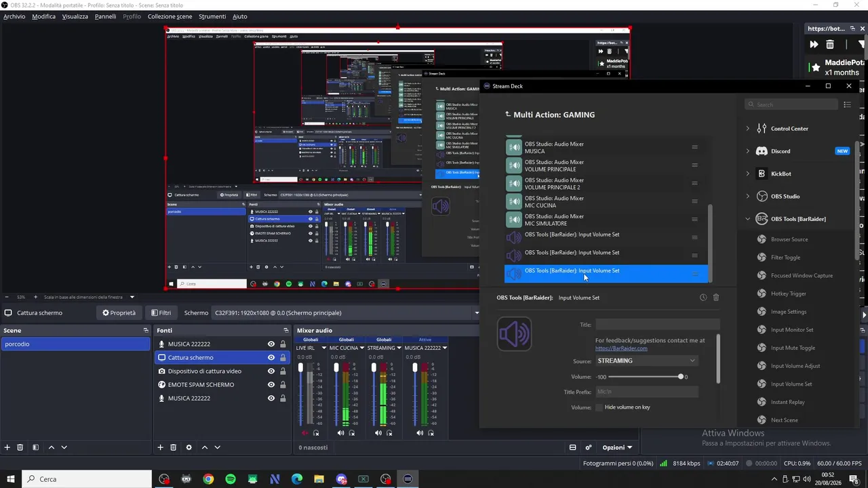Unmute the LIVE IRL mixer channel
Viewport: 868px width, 488px height.
(x=304, y=433)
